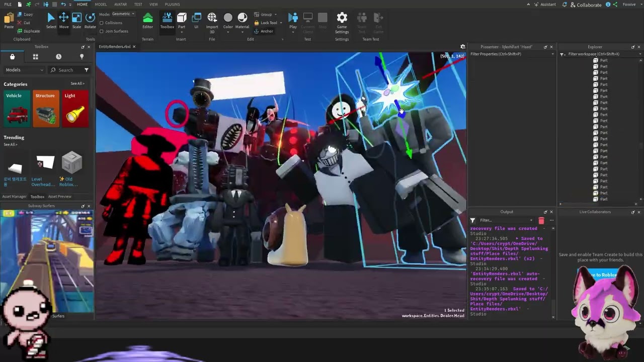644x362 pixels.
Task: Expand the Part insert dropdown arrow
Action: (x=182, y=32)
